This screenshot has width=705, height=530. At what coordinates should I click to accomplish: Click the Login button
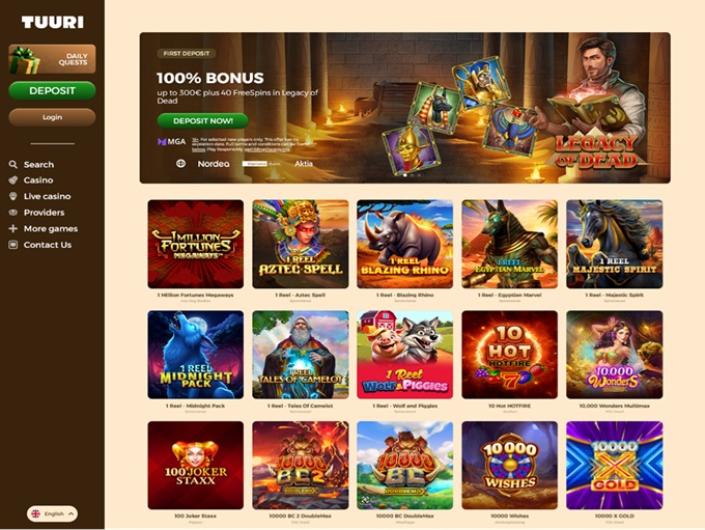(x=52, y=117)
